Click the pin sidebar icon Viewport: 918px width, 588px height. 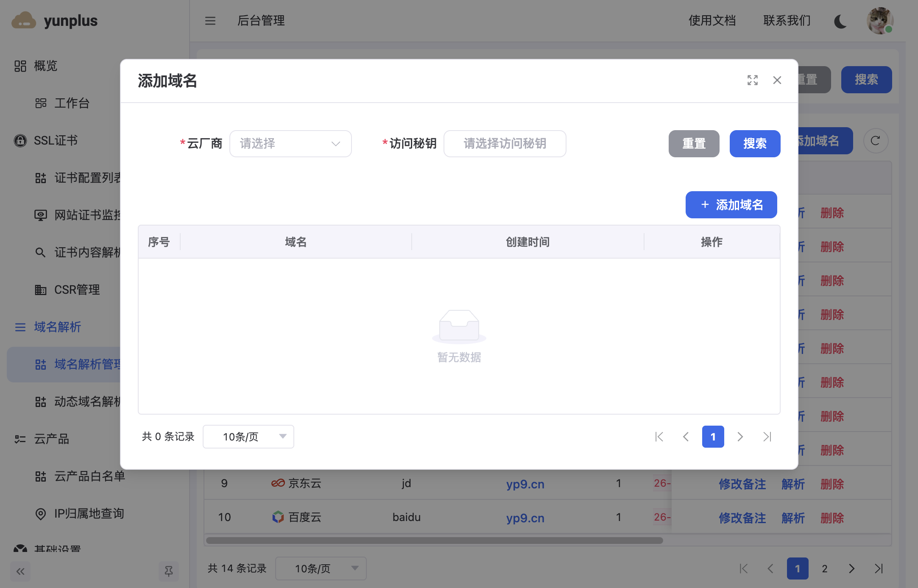[x=169, y=571]
